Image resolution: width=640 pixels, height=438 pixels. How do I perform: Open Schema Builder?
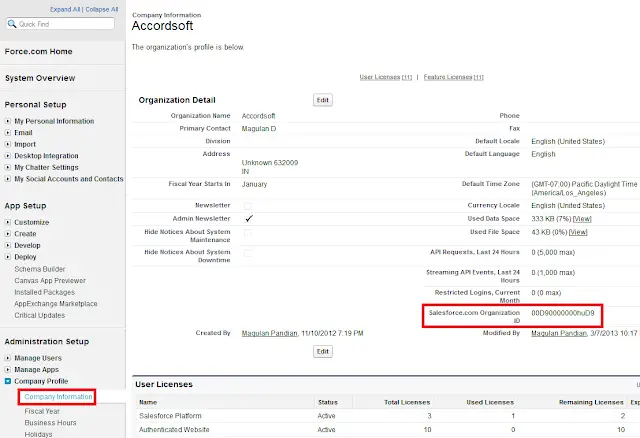(40, 269)
